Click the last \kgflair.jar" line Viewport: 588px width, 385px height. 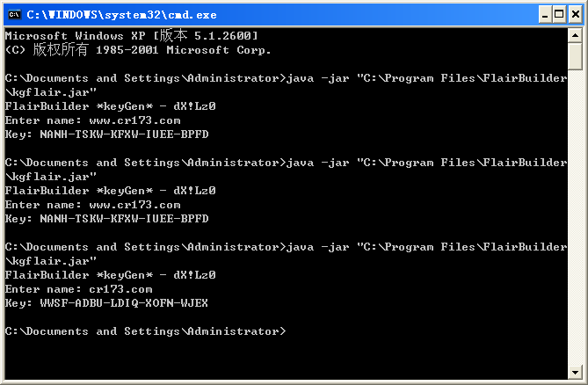pyautogui.click(x=50, y=261)
